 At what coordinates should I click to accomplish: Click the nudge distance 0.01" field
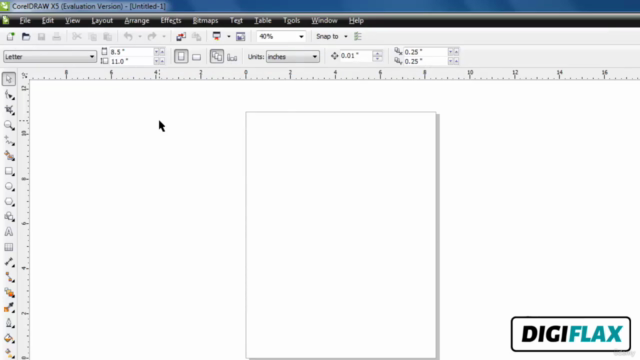click(x=356, y=56)
